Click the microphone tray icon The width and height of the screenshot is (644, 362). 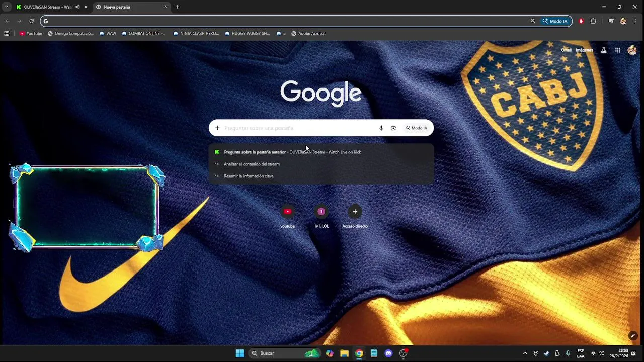click(568, 353)
